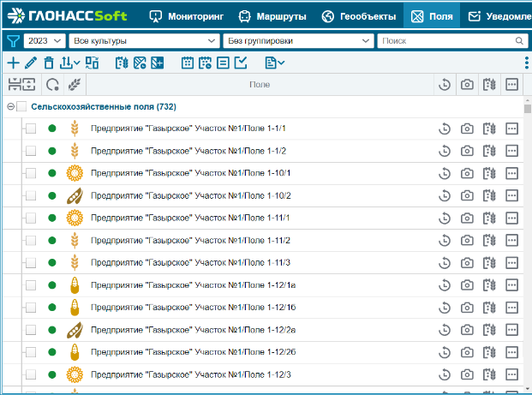The width and height of the screenshot is (532, 395).
Task: Click the field with plus icon
Action: (158, 63)
